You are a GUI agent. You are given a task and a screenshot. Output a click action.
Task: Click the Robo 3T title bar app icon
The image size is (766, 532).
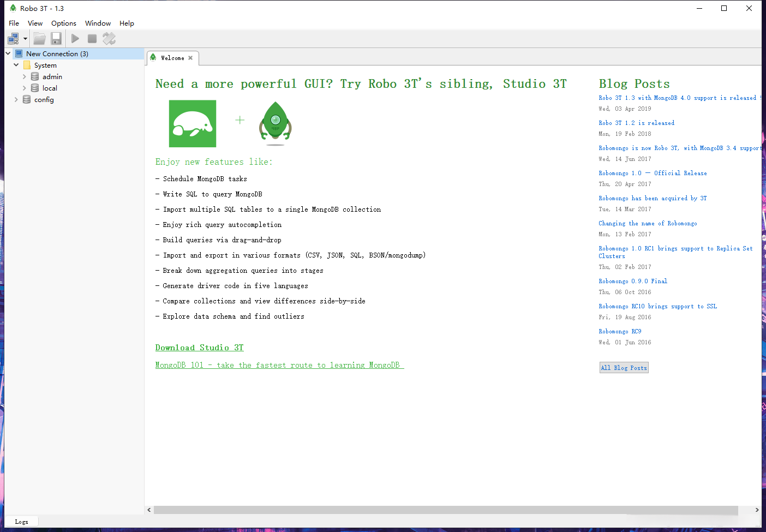click(13, 8)
